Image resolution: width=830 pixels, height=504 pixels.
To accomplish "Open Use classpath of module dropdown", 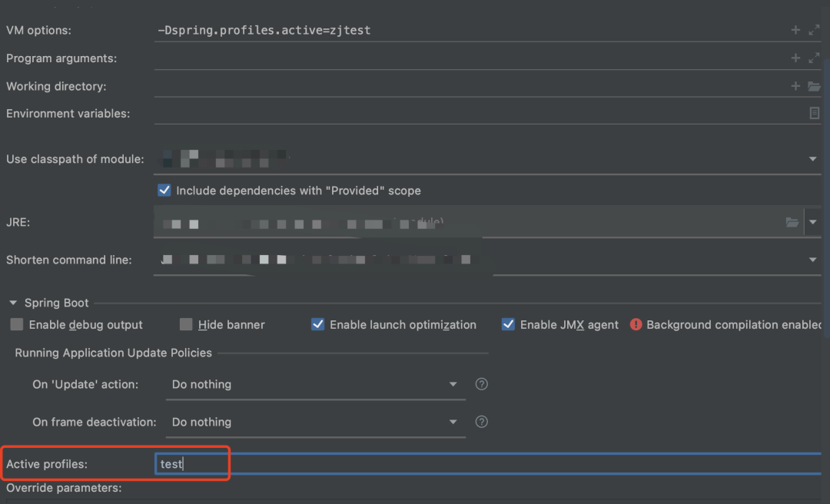I will 812,159.
